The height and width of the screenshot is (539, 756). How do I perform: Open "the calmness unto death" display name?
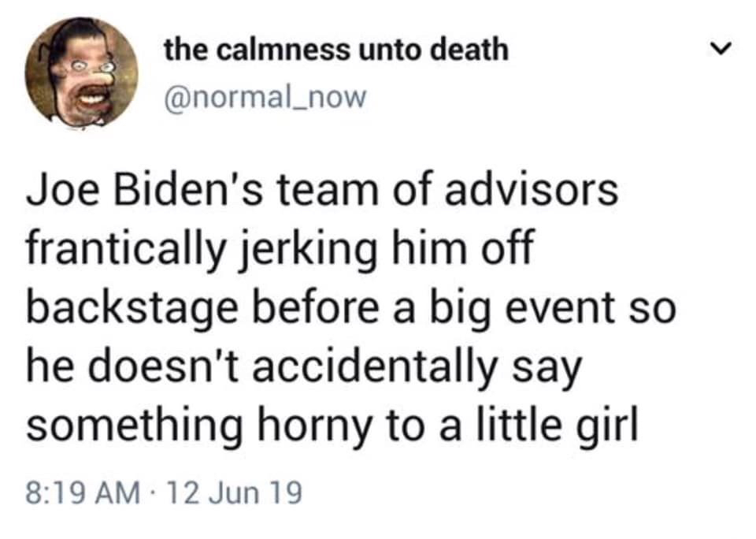336,50
